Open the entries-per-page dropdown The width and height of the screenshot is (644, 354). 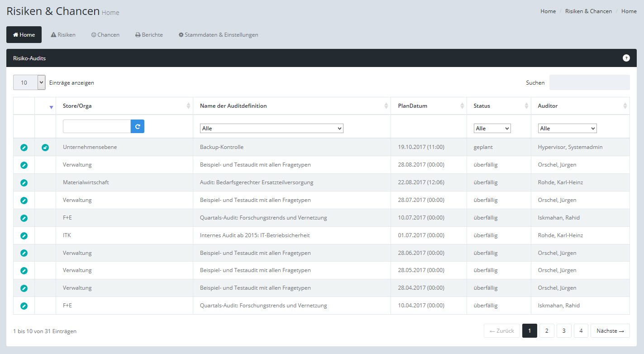(x=29, y=82)
